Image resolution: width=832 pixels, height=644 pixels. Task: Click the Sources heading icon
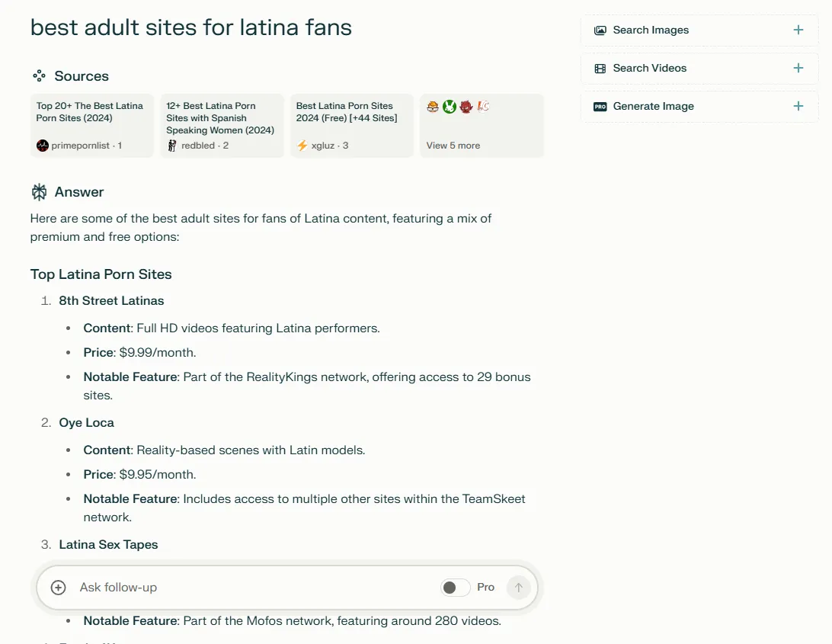click(39, 76)
